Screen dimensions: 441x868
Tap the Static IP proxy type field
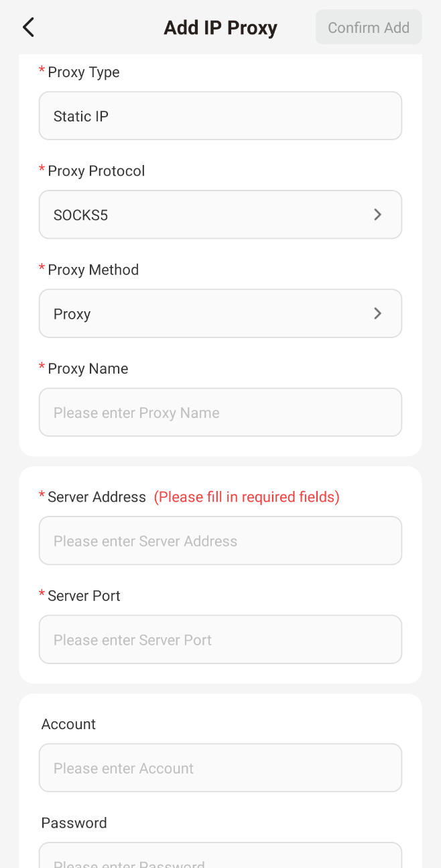pyautogui.click(x=220, y=116)
